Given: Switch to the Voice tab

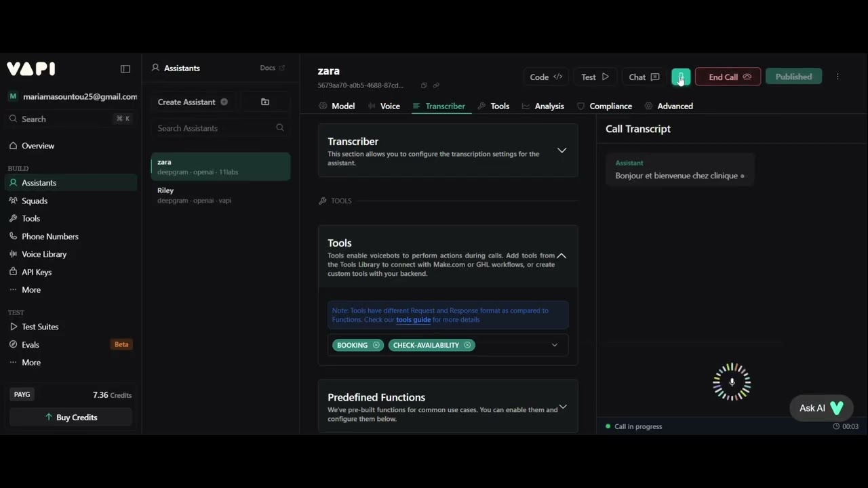Looking at the screenshot, I should click(x=384, y=106).
